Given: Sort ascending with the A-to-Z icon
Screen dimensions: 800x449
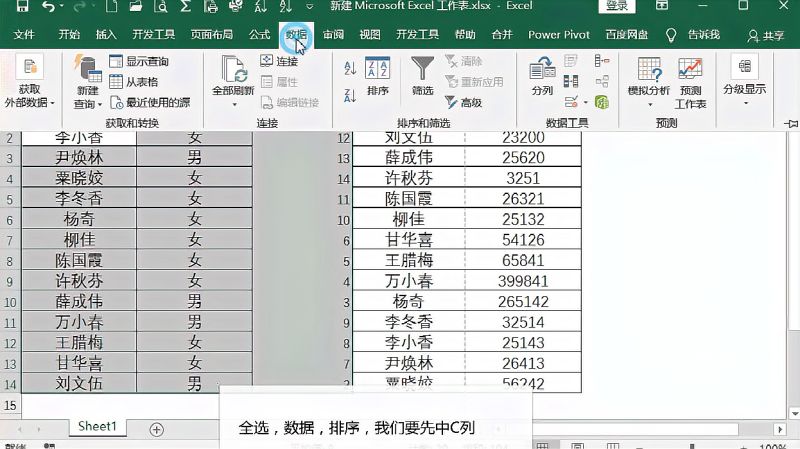Looking at the screenshot, I should 350,68.
